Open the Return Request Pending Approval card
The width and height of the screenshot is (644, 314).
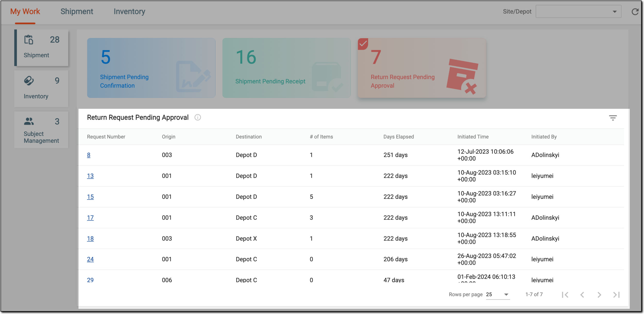[422, 68]
